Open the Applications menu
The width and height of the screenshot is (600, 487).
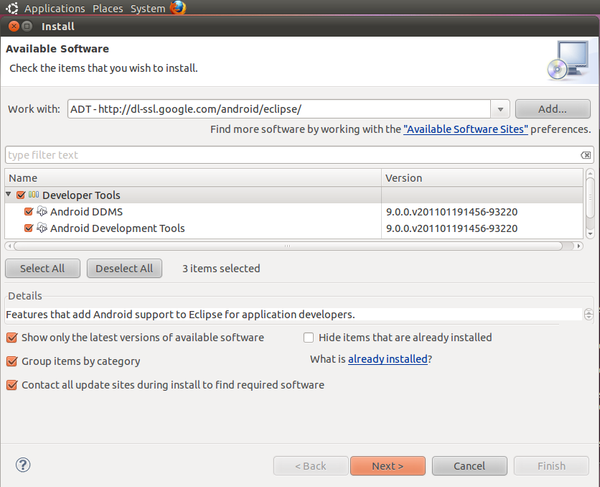55,8
